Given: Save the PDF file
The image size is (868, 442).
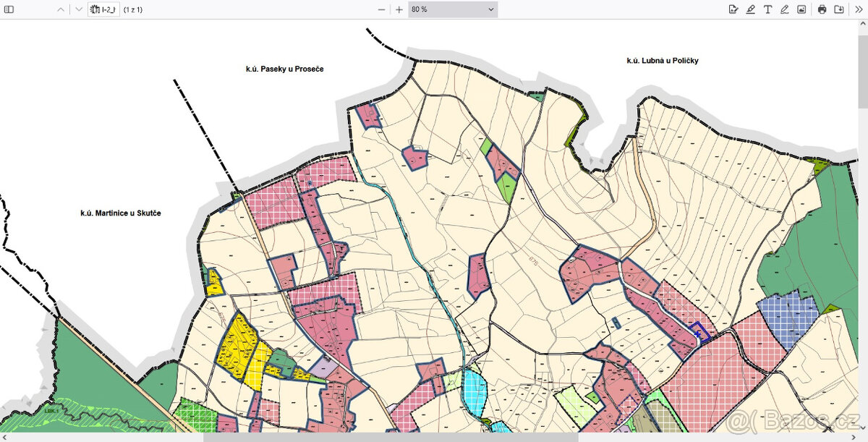Looking at the screenshot, I should pyautogui.click(x=839, y=9).
